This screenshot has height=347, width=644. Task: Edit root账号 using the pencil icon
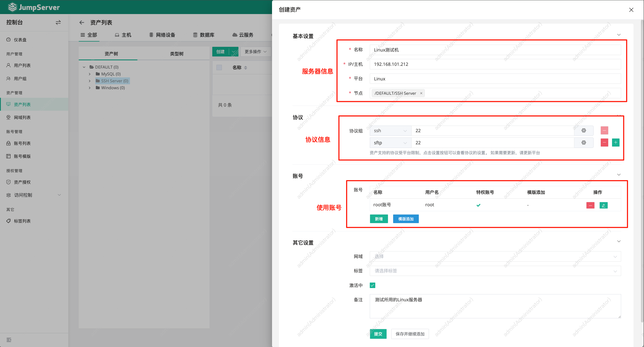[604, 205]
